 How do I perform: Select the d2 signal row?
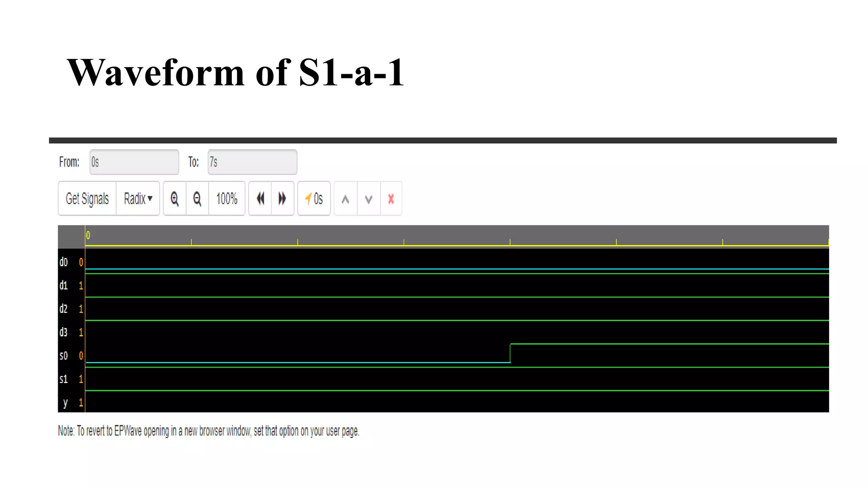coord(443,309)
